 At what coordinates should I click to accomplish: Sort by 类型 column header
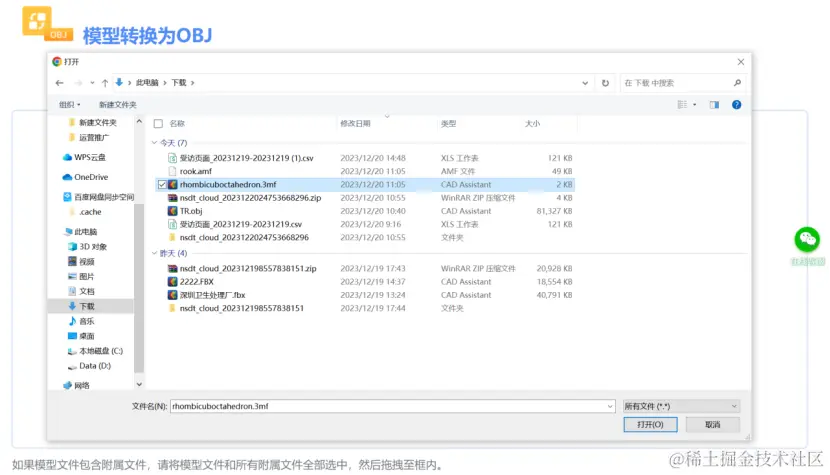(448, 124)
